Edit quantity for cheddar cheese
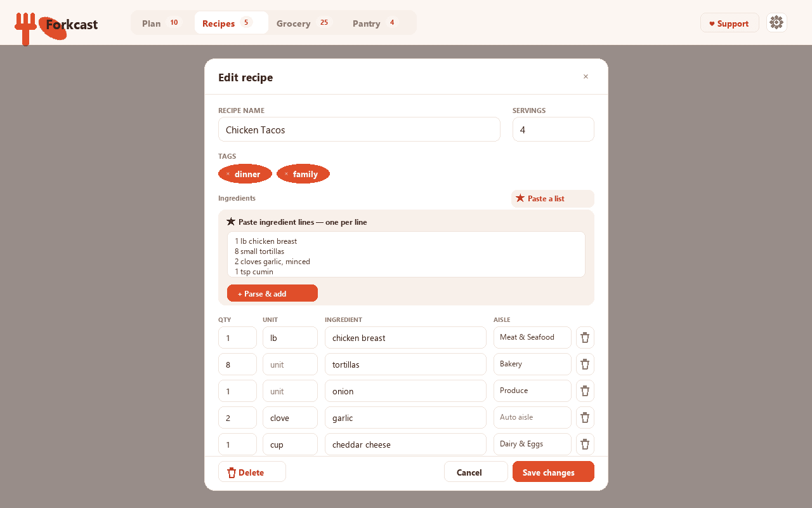812x508 pixels. (x=237, y=444)
